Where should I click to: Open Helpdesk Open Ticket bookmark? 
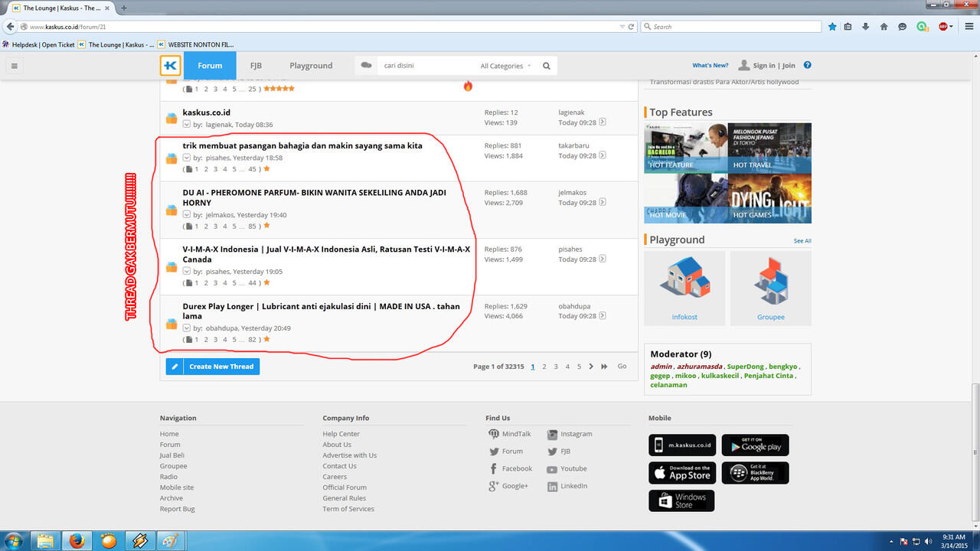pyautogui.click(x=38, y=44)
